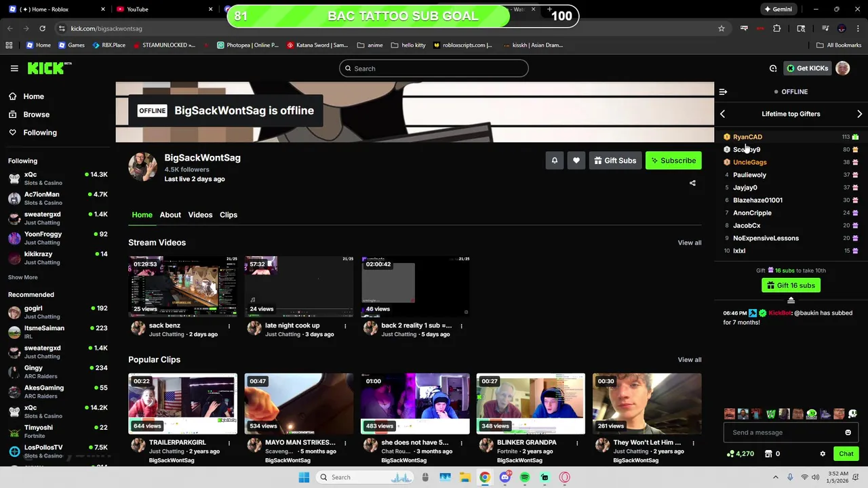Open the Ac7ionMan followed channel
This screenshot has height=488, width=868.
tap(58, 198)
